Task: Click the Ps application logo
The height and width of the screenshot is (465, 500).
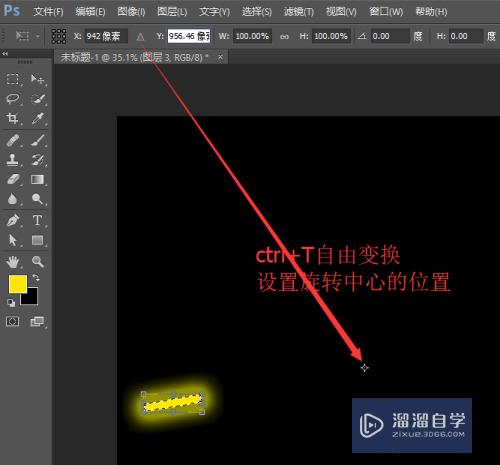Action: pyautogui.click(x=12, y=11)
